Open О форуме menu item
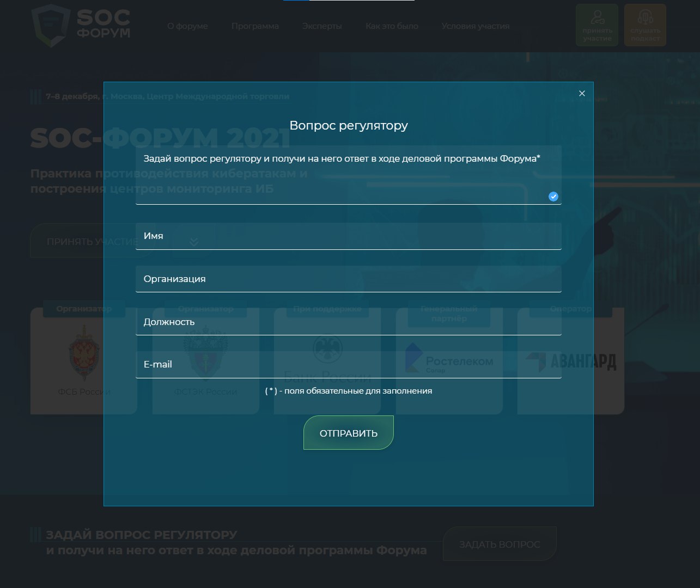Viewport: 700px width, 588px height. (187, 26)
